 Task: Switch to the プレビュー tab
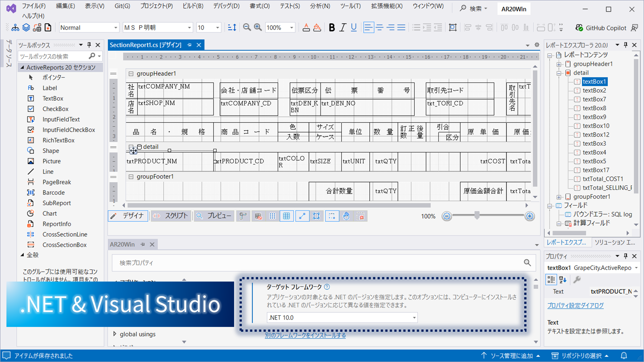214,216
